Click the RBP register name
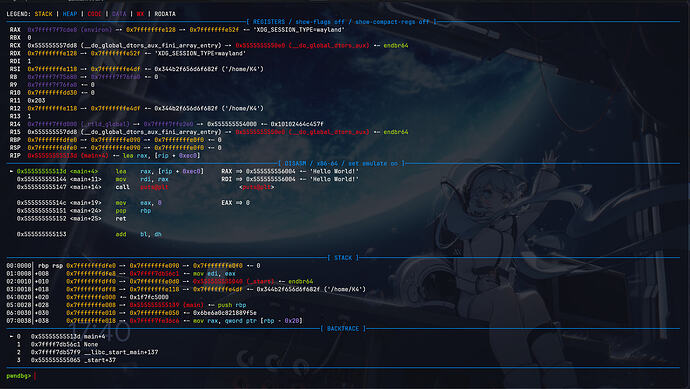Viewport: 690px width, 389px height. [x=15, y=140]
